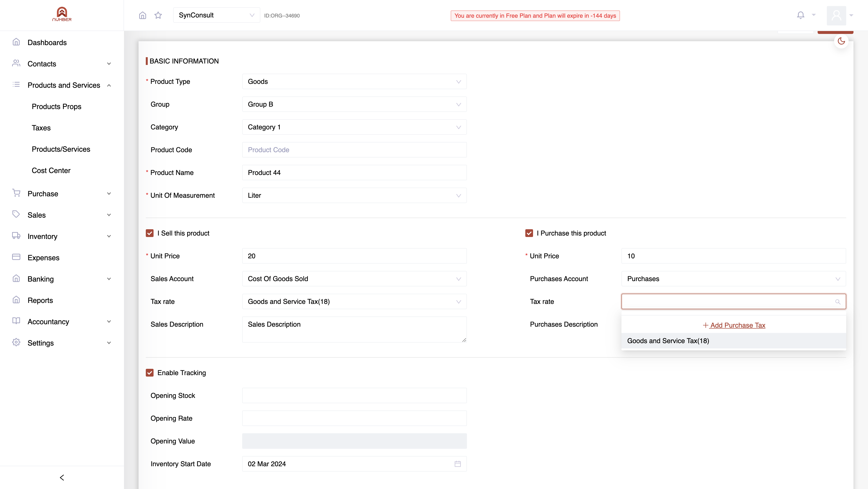Open the Cost Center menu item

tap(51, 171)
